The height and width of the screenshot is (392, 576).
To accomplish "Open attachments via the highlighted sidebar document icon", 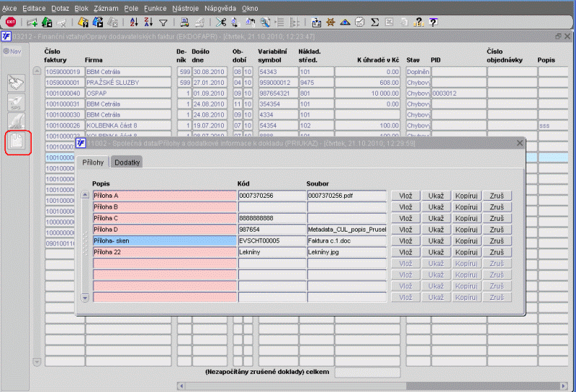I will pyautogui.click(x=17, y=142).
